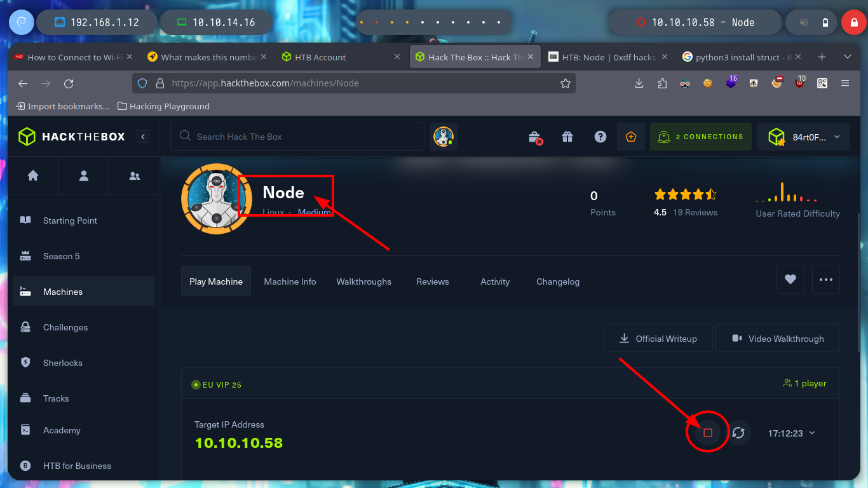Viewport: 868px width, 488px height.
Task: Expand the browser tab list chevron
Action: (847, 57)
